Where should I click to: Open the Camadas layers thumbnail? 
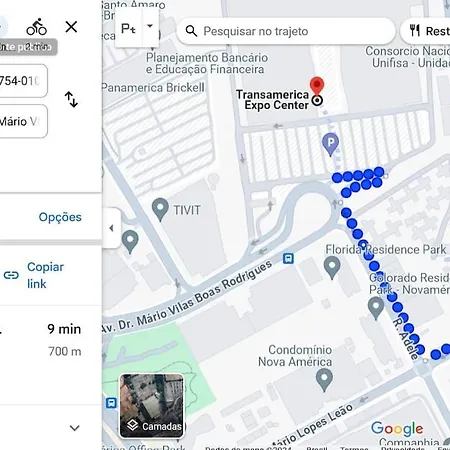(x=152, y=406)
